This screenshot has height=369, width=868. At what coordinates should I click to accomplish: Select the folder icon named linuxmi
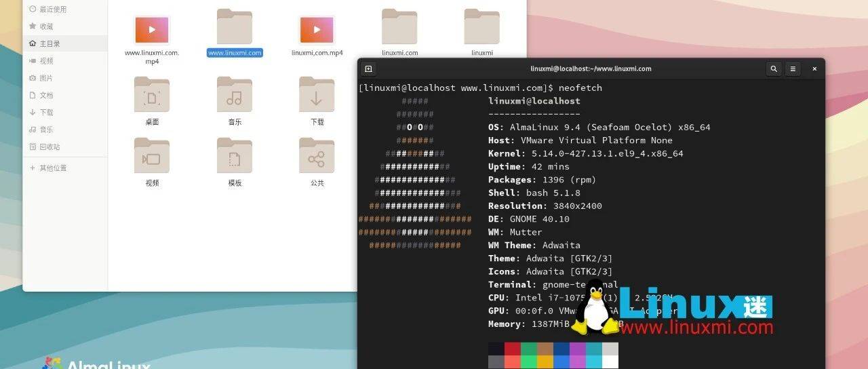482,27
